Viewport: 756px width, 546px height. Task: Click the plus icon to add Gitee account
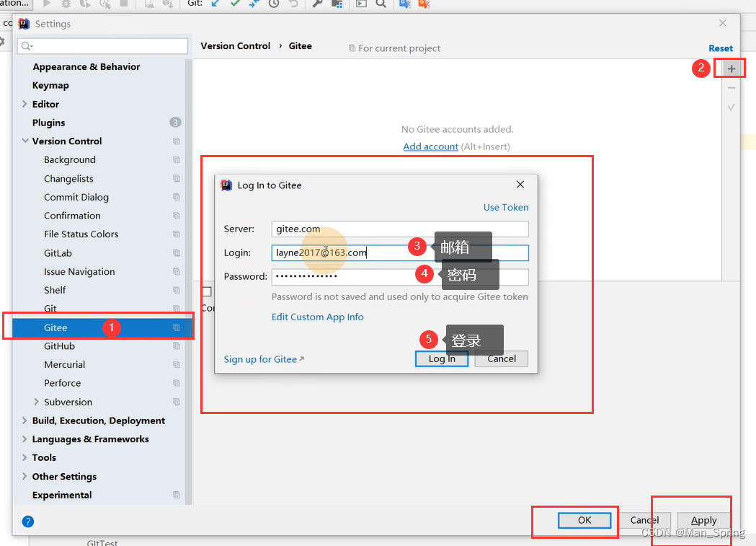[731, 69]
